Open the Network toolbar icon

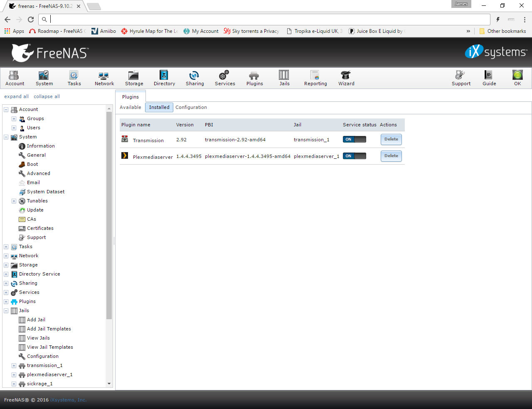click(104, 78)
